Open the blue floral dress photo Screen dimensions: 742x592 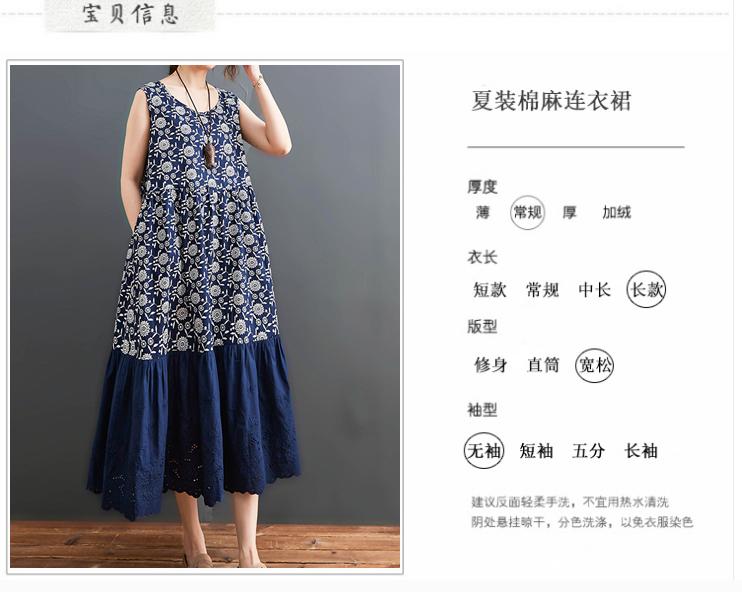point(205,317)
